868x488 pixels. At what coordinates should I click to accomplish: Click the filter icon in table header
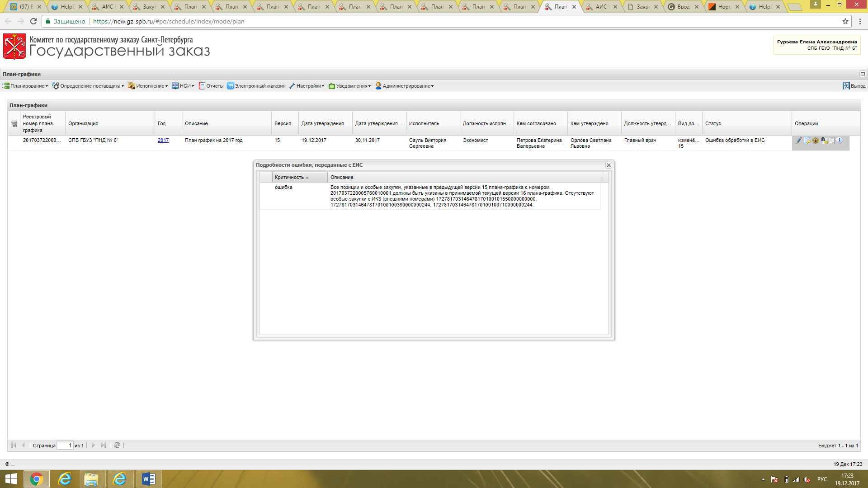pyautogui.click(x=14, y=124)
